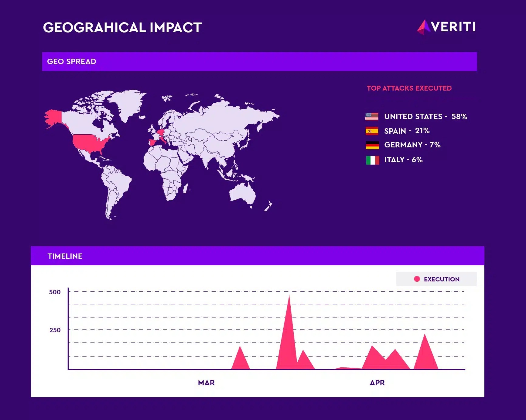This screenshot has width=526, height=420.
Task: Click the MAR axis label
Action: point(206,383)
